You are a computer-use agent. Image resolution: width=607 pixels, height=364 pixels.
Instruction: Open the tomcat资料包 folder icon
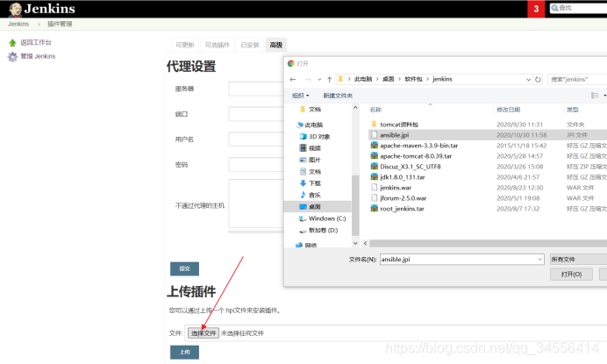point(374,124)
